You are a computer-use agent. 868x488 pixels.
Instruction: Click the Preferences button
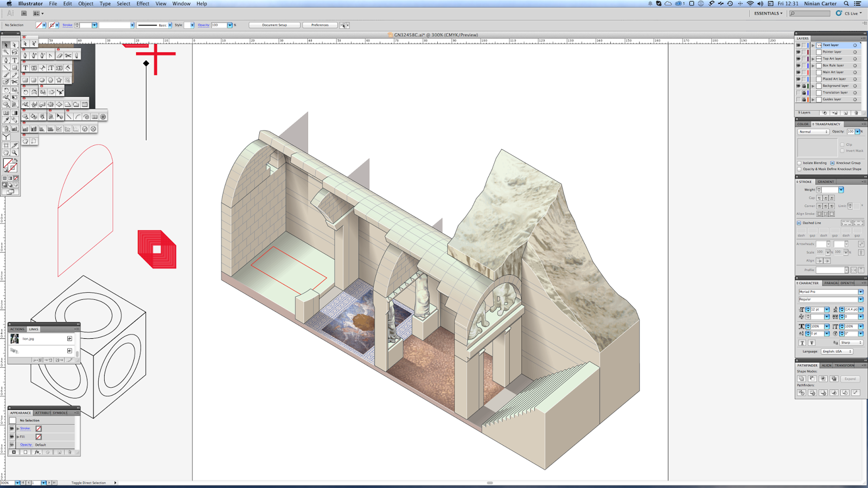[x=320, y=25]
